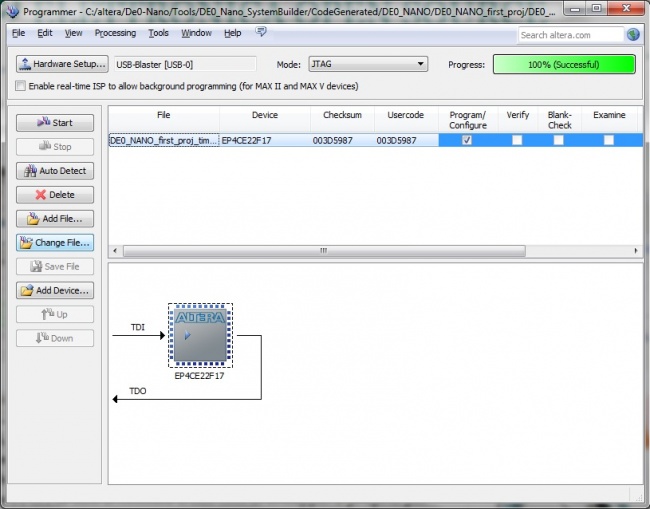Click the altera.com globe icon
The width and height of the screenshot is (650, 509).
click(x=633, y=35)
